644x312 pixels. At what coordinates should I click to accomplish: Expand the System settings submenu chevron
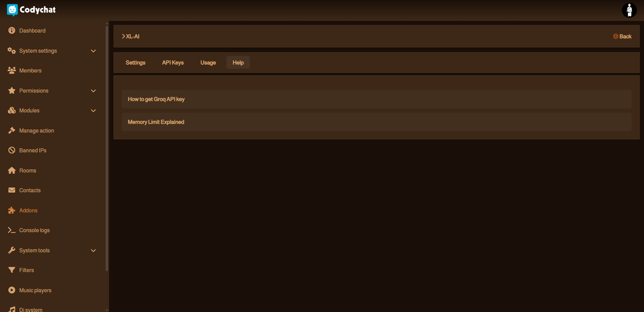tap(94, 51)
